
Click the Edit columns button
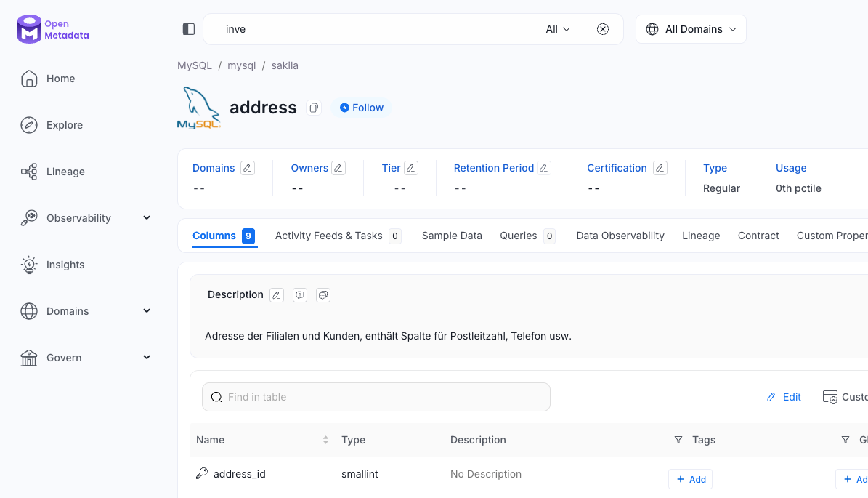point(784,397)
